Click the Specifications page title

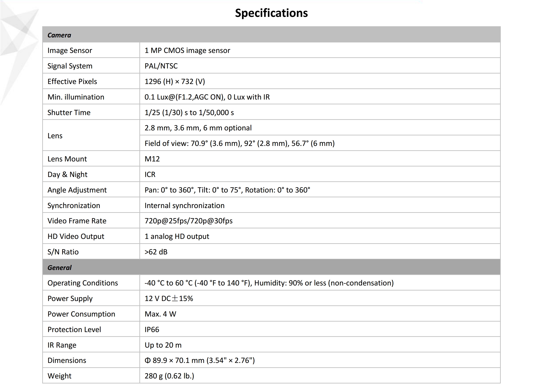[271, 13]
